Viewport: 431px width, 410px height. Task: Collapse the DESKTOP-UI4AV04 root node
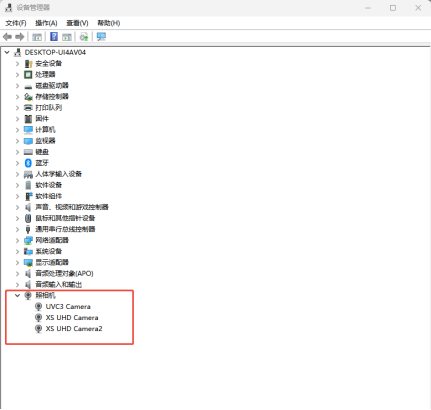coord(7,52)
